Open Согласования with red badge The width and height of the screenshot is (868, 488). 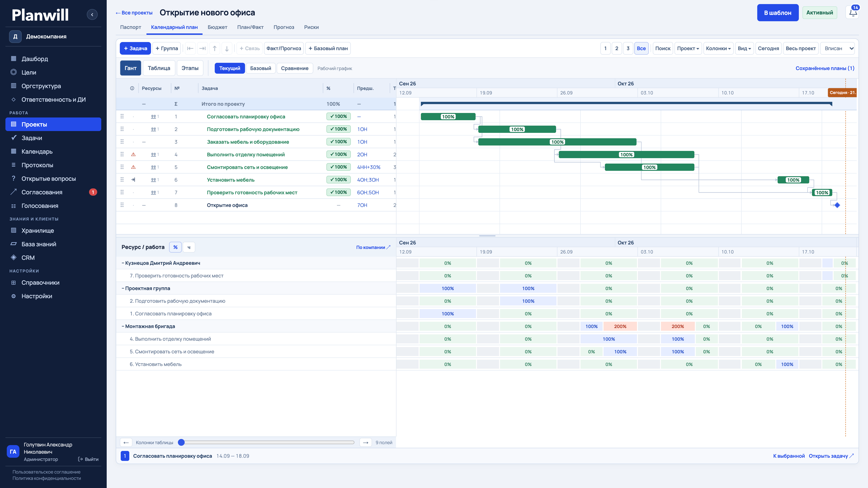(x=53, y=192)
